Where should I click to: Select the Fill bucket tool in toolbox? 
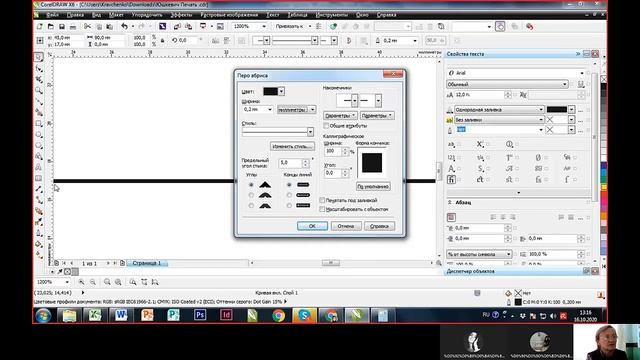pyautogui.click(x=39, y=244)
